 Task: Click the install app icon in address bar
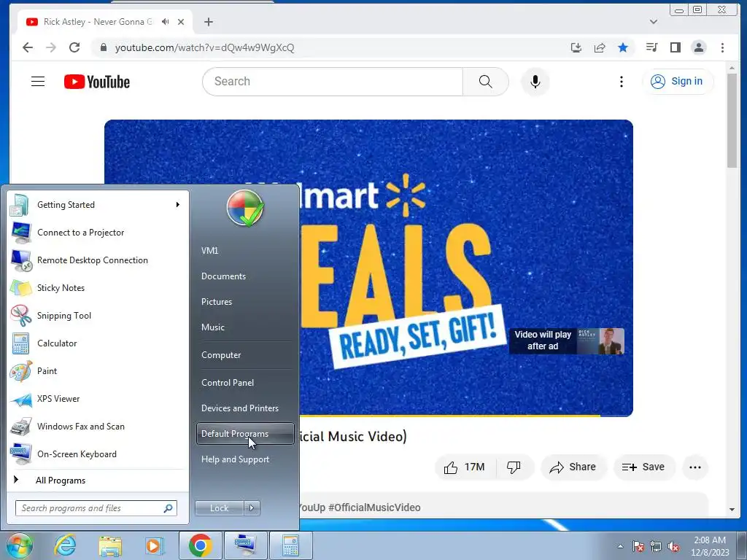pos(576,47)
